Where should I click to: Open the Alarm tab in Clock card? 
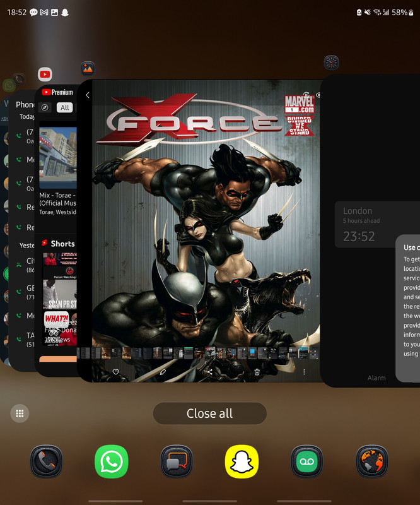coord(376,377)
